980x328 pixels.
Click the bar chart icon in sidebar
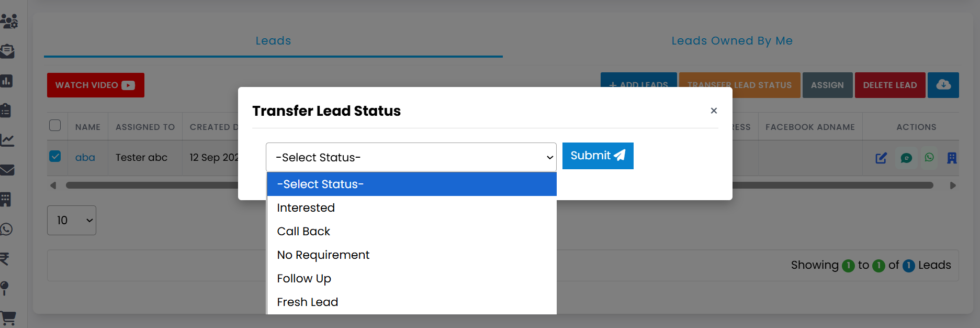[x=7, y=81]
